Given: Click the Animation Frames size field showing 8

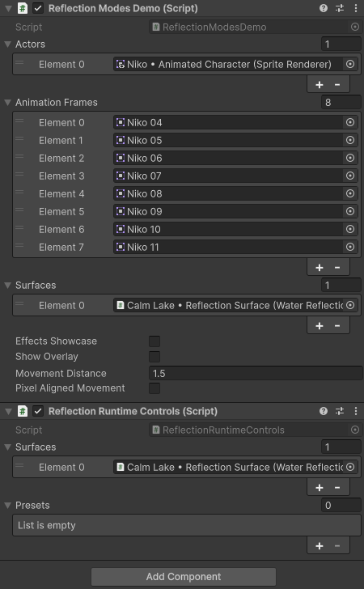Looking at the screenshot, I should coord(341,102).
